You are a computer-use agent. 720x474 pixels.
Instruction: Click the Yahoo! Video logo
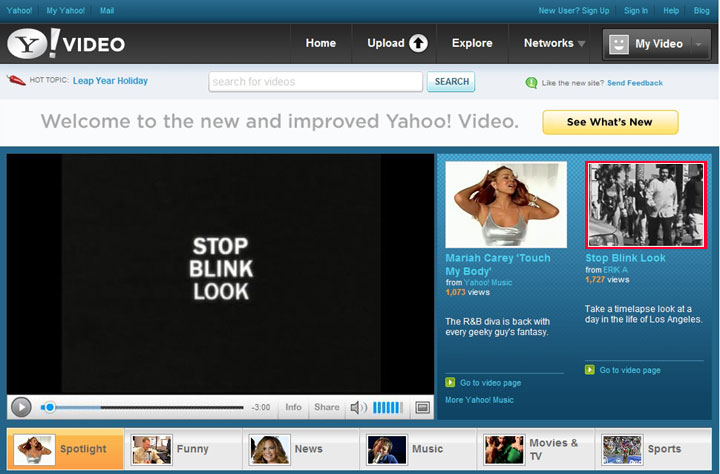[66, 43]
